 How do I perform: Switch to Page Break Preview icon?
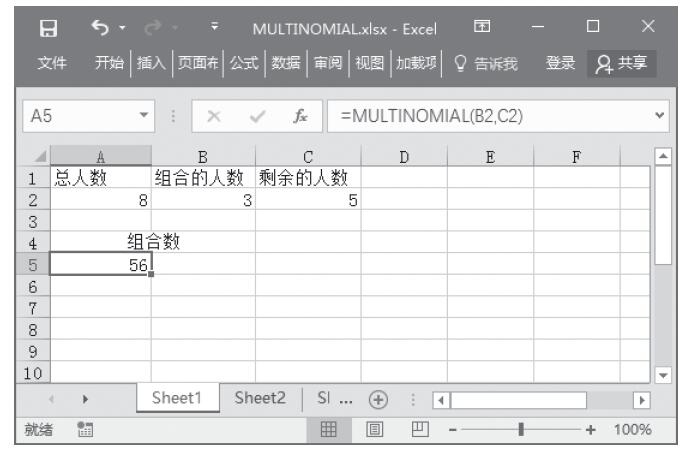pos(419,430)
